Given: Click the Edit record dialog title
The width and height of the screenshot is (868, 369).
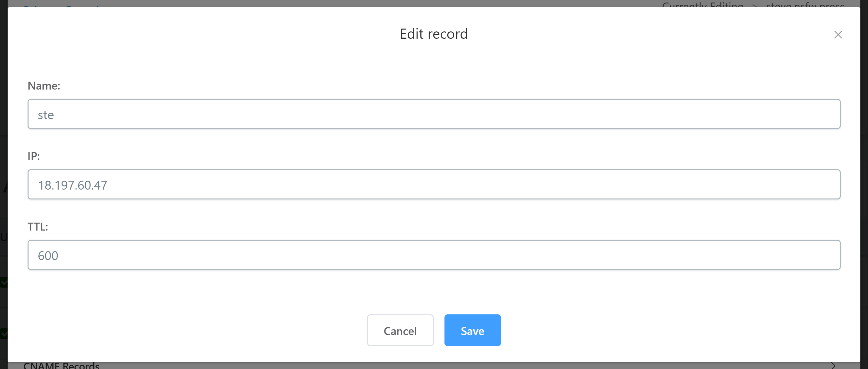Looking at the screenshot, I should [x=434, y=34].
